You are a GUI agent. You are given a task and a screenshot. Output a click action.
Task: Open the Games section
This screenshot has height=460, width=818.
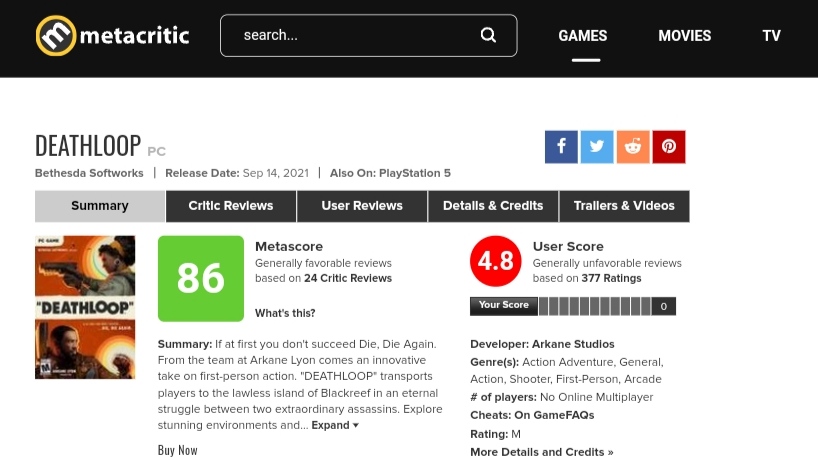click(x=583, y=35)
